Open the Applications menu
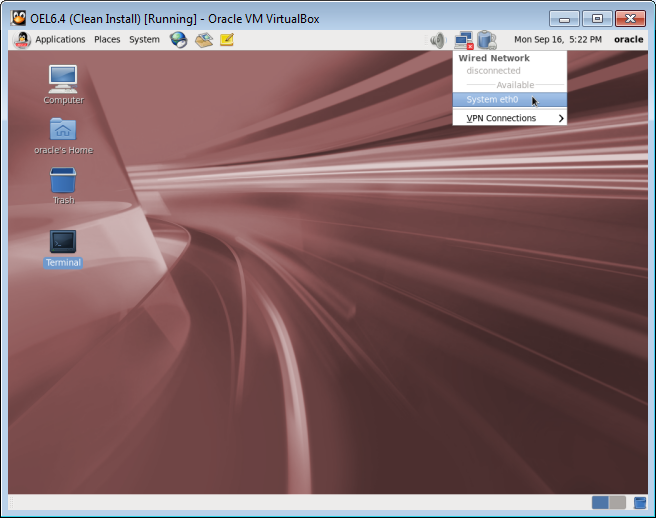This screenshot has width=656, height=518. click(60, 39)
